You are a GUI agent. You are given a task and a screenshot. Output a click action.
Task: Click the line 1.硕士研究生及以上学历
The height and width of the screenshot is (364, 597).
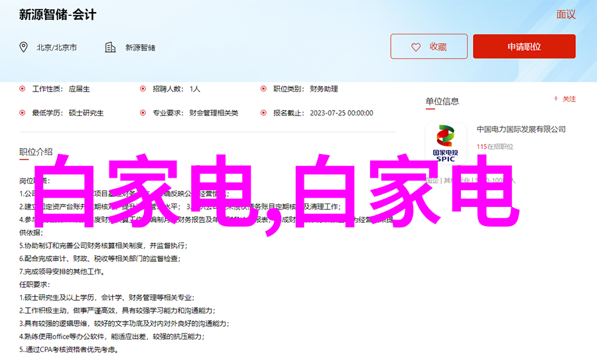coord(107,298)
